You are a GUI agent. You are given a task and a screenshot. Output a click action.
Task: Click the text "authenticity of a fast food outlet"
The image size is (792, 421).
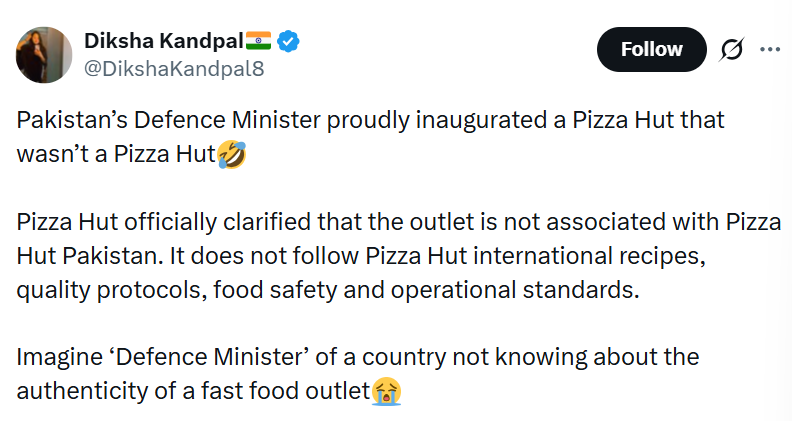194,390
